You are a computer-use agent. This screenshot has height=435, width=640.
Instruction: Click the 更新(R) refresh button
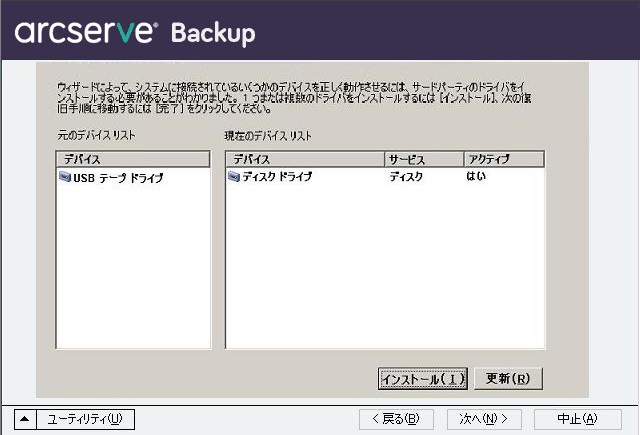coord(508,379)
